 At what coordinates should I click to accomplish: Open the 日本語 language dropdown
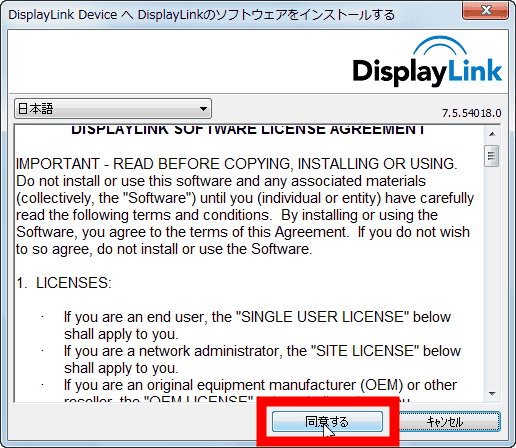point(113,109)
